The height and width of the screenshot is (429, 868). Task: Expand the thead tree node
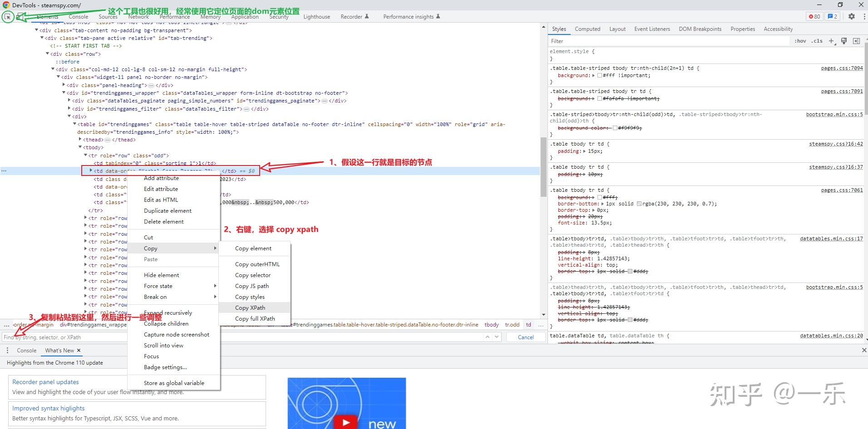[x=80, y=139]
